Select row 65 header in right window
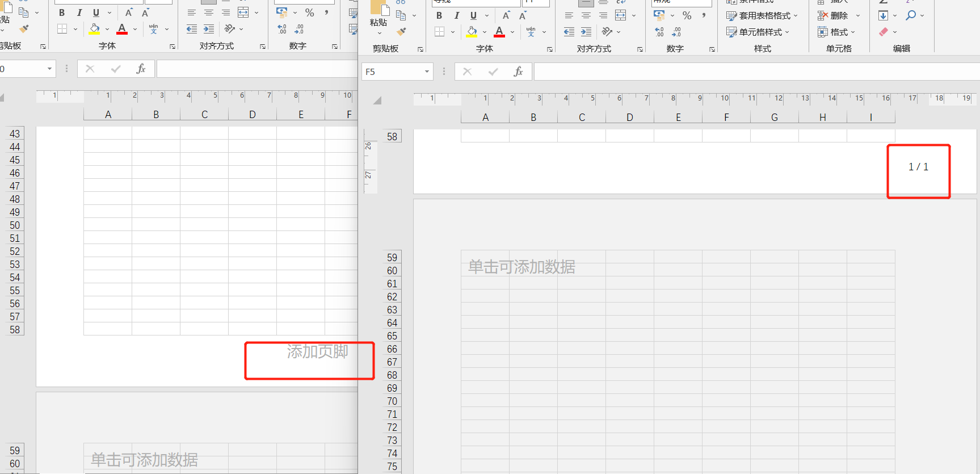This screenshot has height=474, width=980. pos(392,336)
